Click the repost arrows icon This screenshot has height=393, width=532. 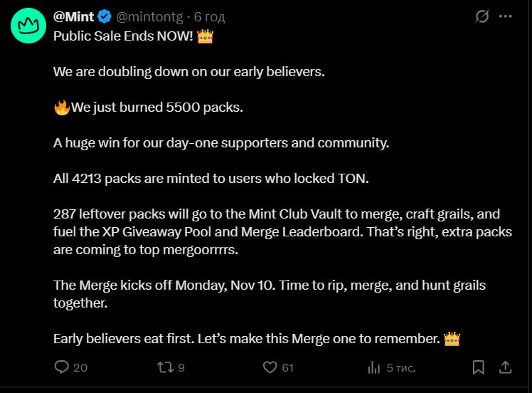[165, 367]
